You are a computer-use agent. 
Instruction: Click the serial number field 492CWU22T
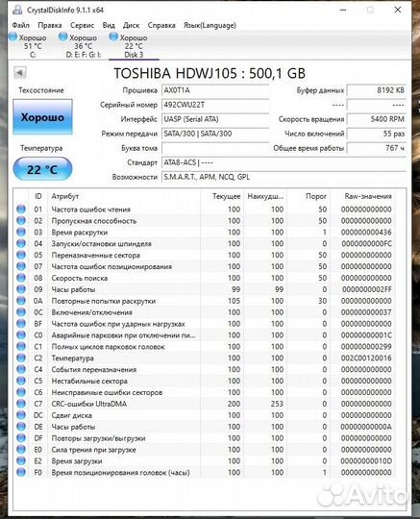(215, 105)
